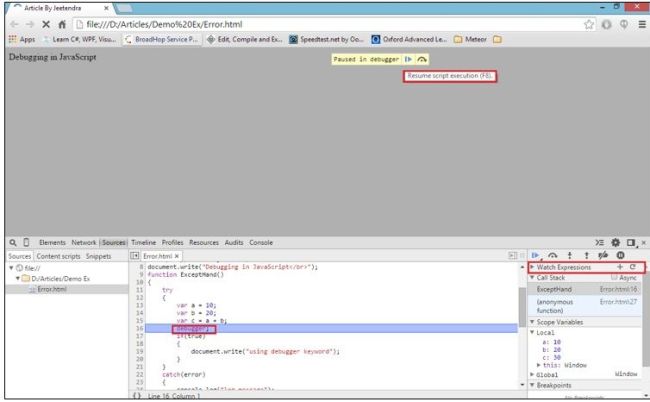This screenshot has height=402, width=650.
Task: Expand Watch Expressions section
Action: (532, 267)
